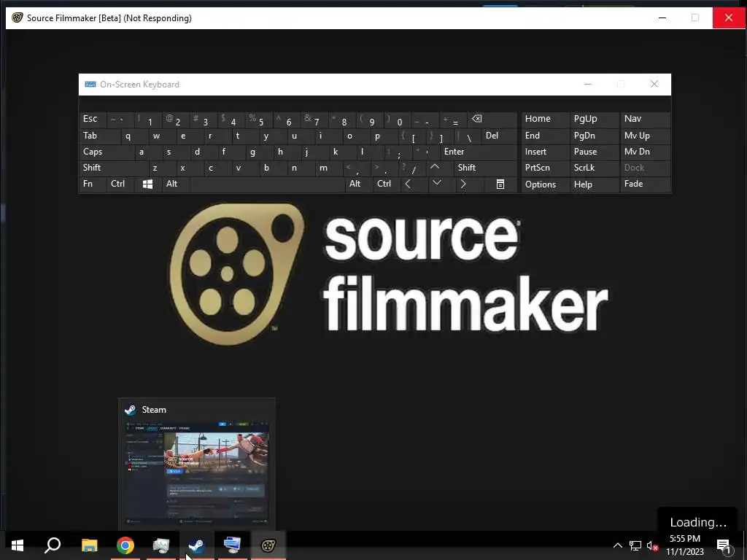Click the Fade key
Image resolution: width=747 pixels, height=560 pixels.
pos(645,184)
